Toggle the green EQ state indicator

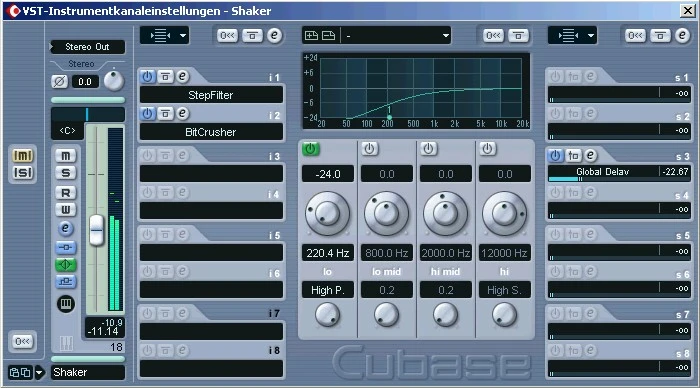tap(66, 265)
